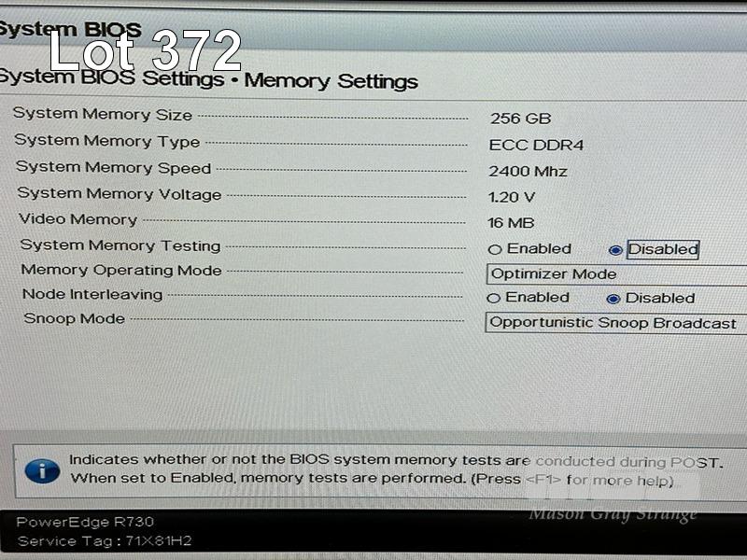This screenshot has height=560, width=747.
Task: Click the Memory Operating Mode label
Action: tap(121, 270)
